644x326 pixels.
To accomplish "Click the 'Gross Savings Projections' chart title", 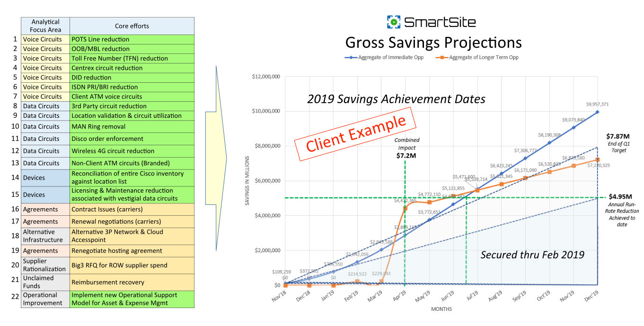I will point(433,42).
